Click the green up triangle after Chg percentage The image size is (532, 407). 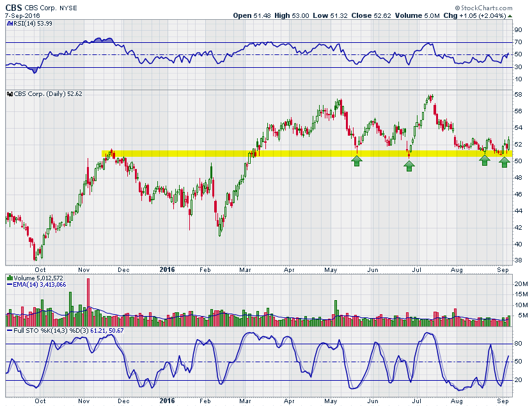510,16
